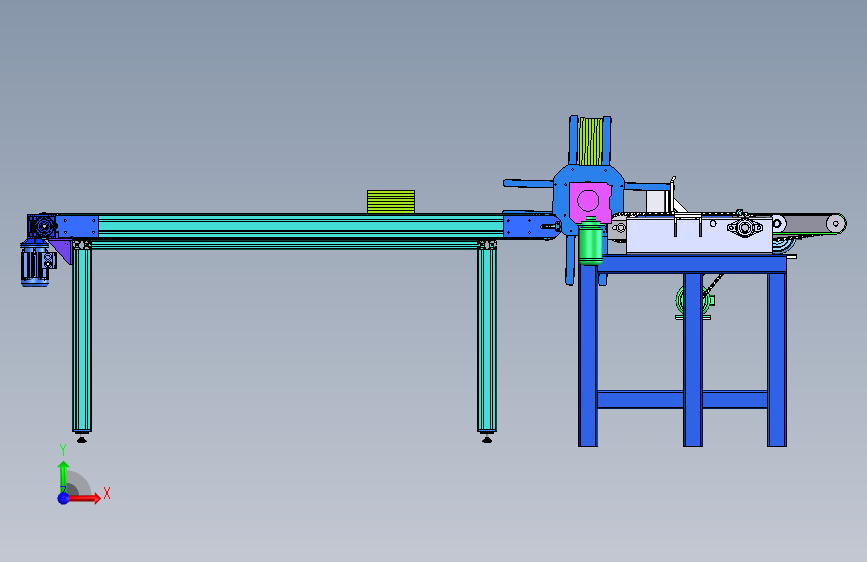
Task: Select the pillow block bearing on right conveyor
Action: (745, 226)
